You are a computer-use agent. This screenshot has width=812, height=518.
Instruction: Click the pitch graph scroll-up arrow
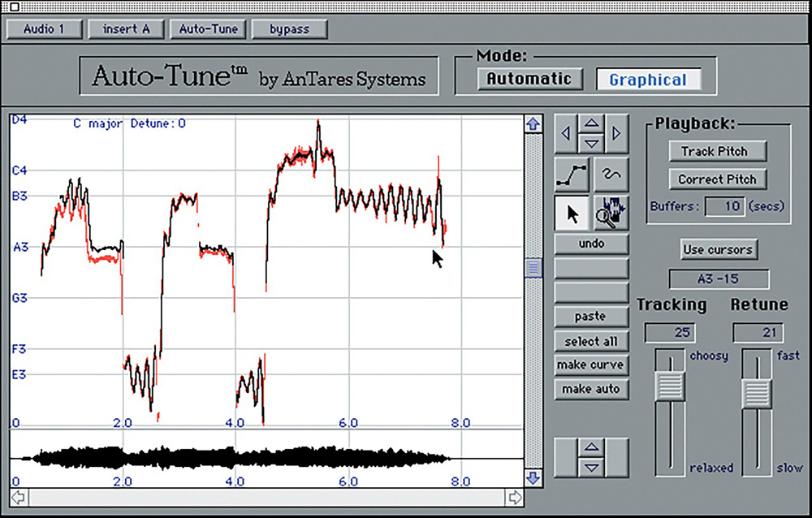[x=533, y=124]
